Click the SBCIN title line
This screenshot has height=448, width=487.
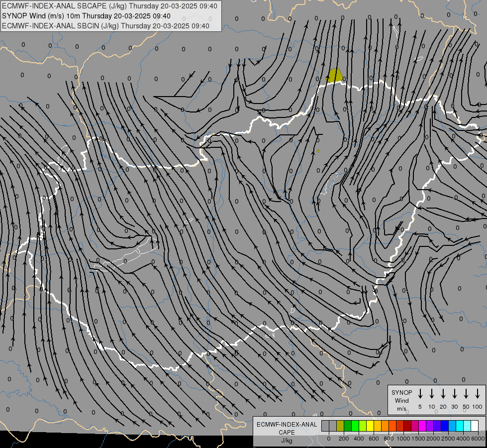click(x=105, y=26)
